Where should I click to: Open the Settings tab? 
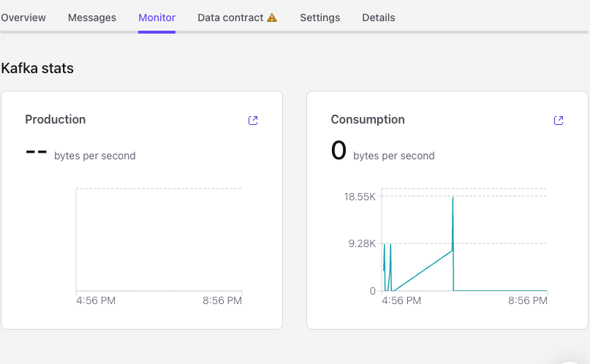coord(320,18)
